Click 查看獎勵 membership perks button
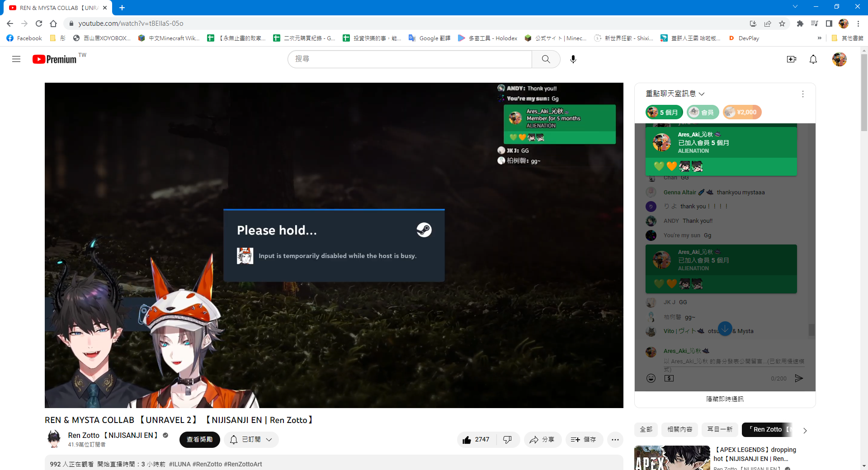Viewport: 868px width, 470px height. [x=199, y=440]
